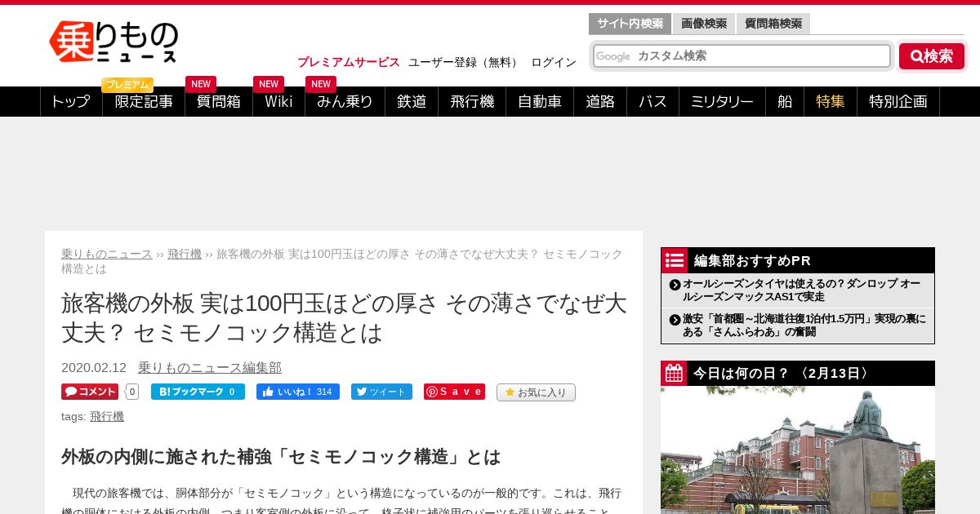Open 特別企画 navigation item

pos(898,101)
